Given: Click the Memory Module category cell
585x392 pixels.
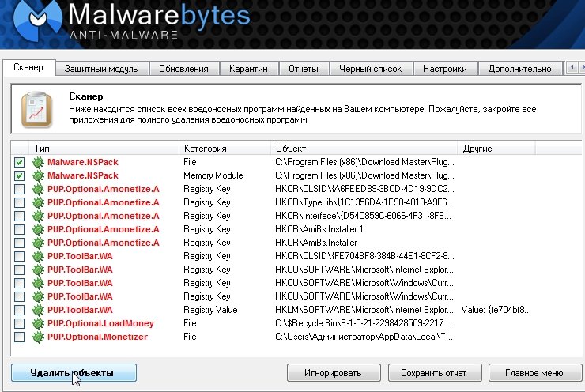Looking at the screenshot, I should (x=213, y=175).
